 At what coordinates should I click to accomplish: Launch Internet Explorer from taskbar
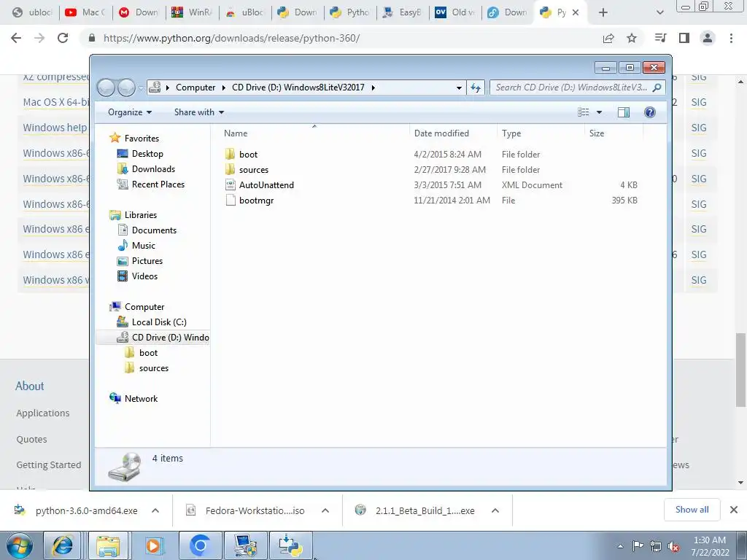pos(63,545)
